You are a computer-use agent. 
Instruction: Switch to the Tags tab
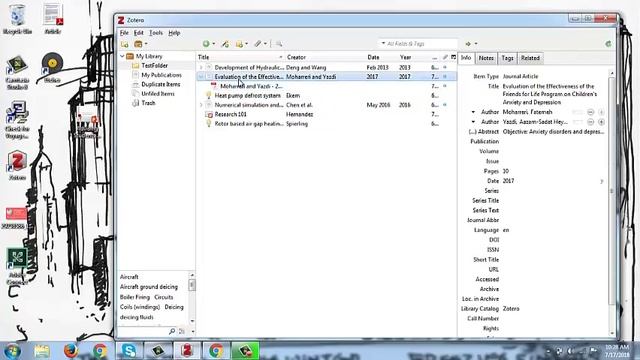[x=507, y=58]
